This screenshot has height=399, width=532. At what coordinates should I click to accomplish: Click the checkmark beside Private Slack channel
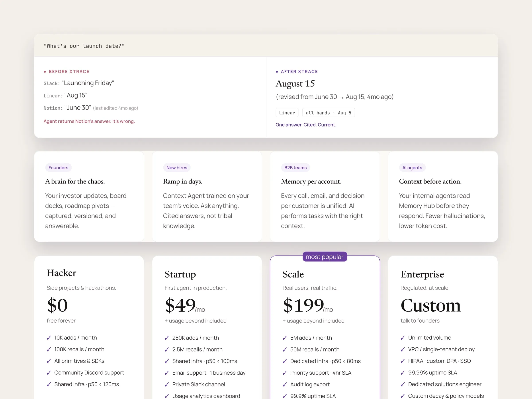pyautogui.click(x=167, y=385)
